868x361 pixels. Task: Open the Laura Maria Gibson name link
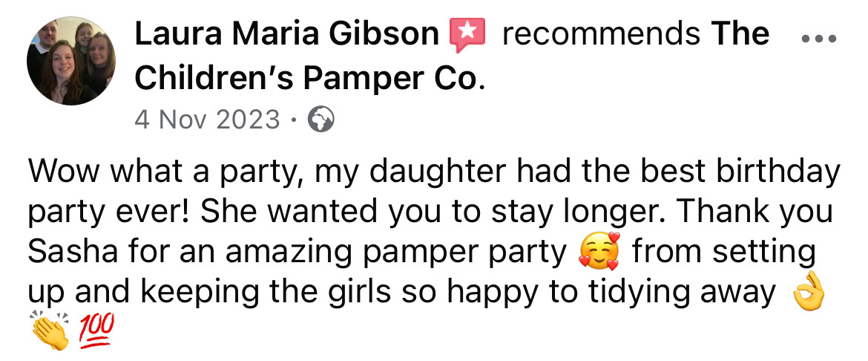tap(287, 34)
